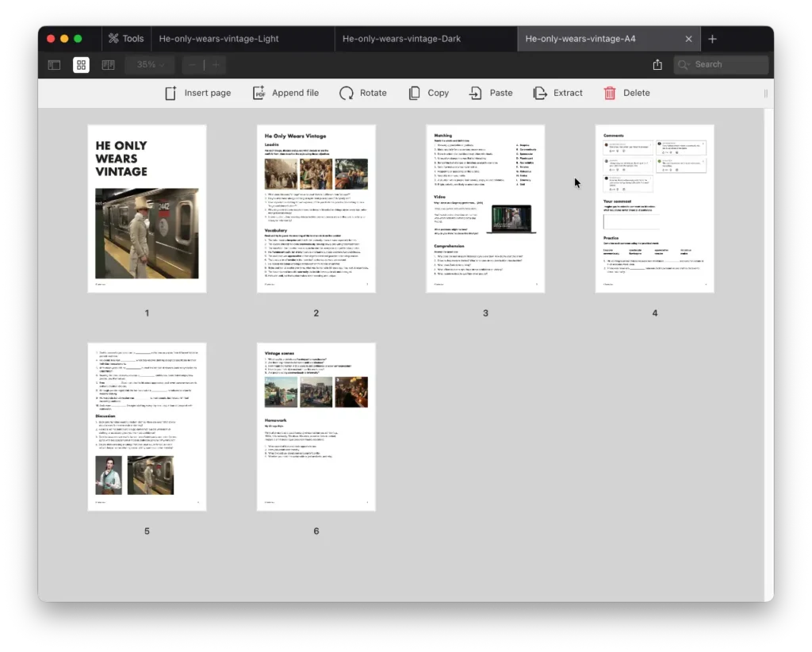
Task: Click the Insert page icon
Action: [170, 93]
